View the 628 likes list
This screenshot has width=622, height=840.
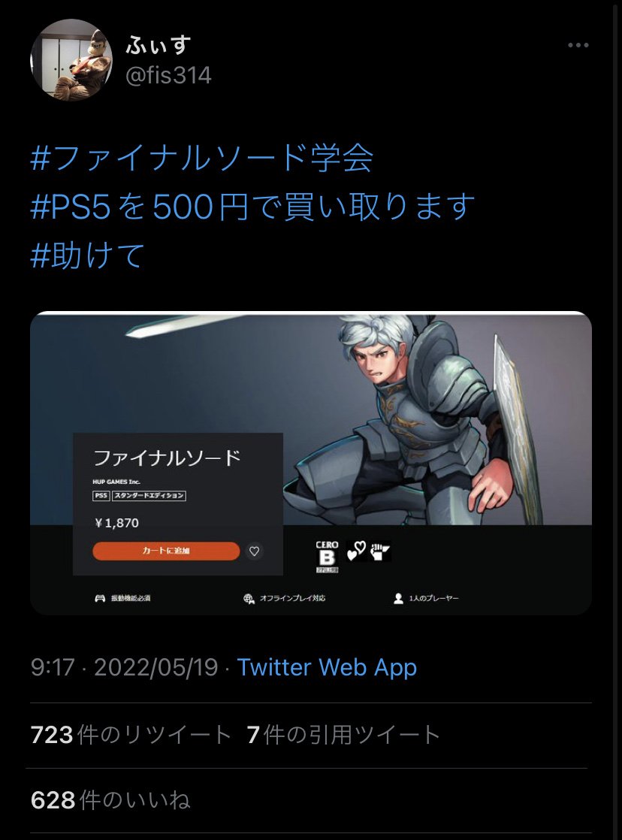(x=110, y=800)
